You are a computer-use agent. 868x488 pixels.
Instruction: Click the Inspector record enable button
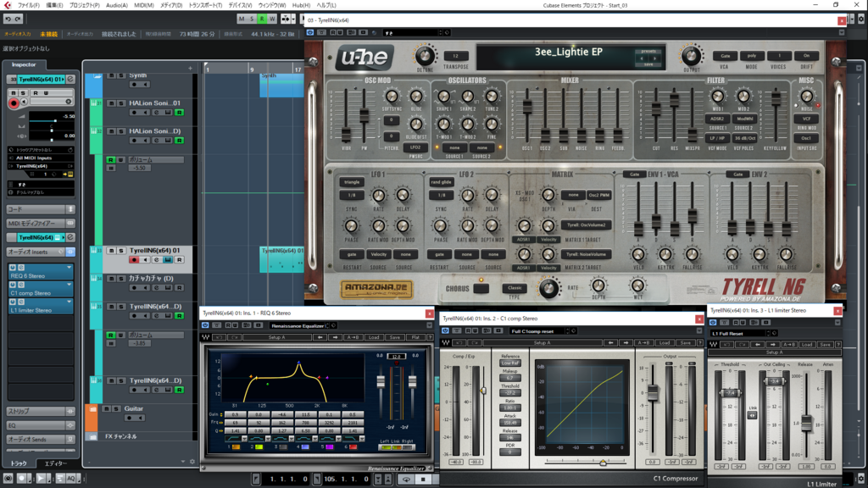[x=14, y=103]
